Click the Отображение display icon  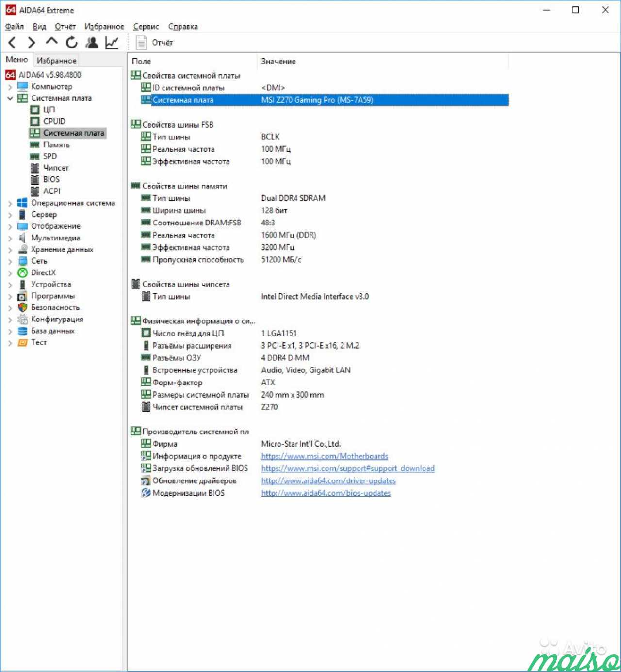[x=23, y=226]
